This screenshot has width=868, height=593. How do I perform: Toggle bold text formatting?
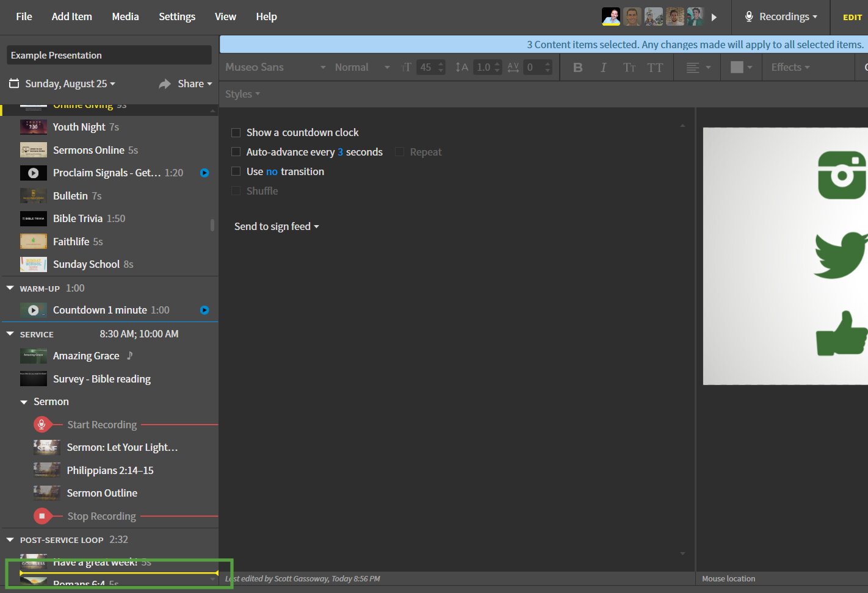pyautogui.click(x=577, y=67)
